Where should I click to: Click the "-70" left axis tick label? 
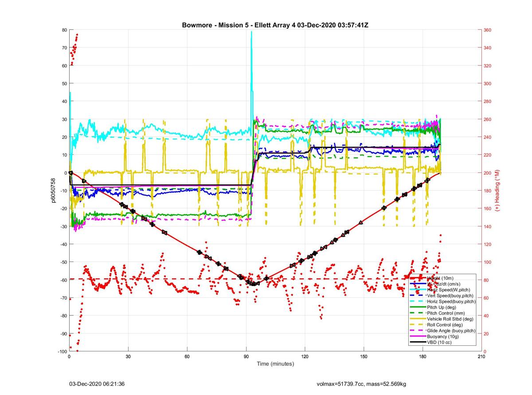point(63,298)
